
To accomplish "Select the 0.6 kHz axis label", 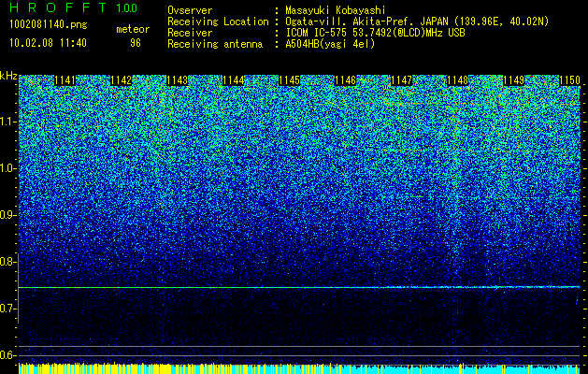I will point(7,355).
